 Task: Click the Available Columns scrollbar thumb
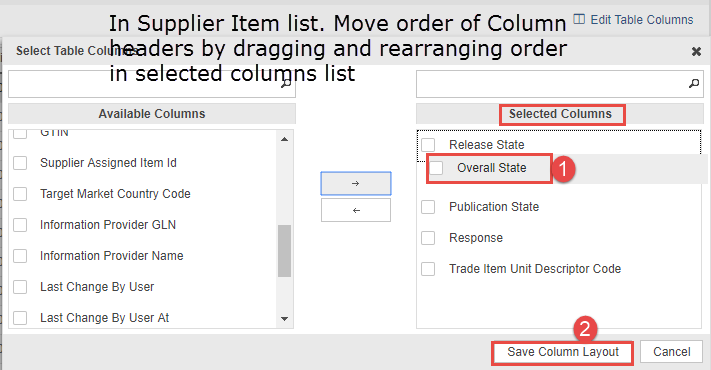pyautogui.click(x=284, y=251)
